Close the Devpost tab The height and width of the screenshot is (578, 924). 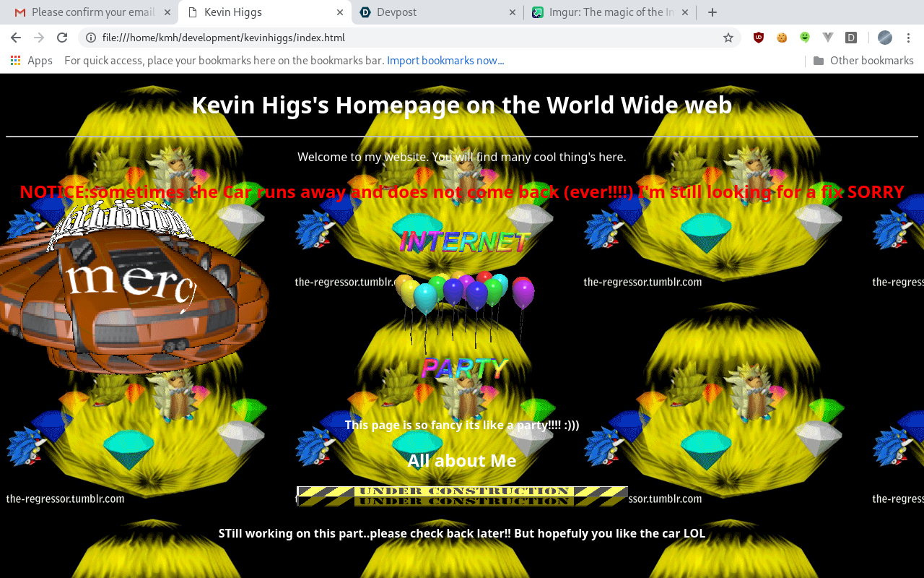513,12
